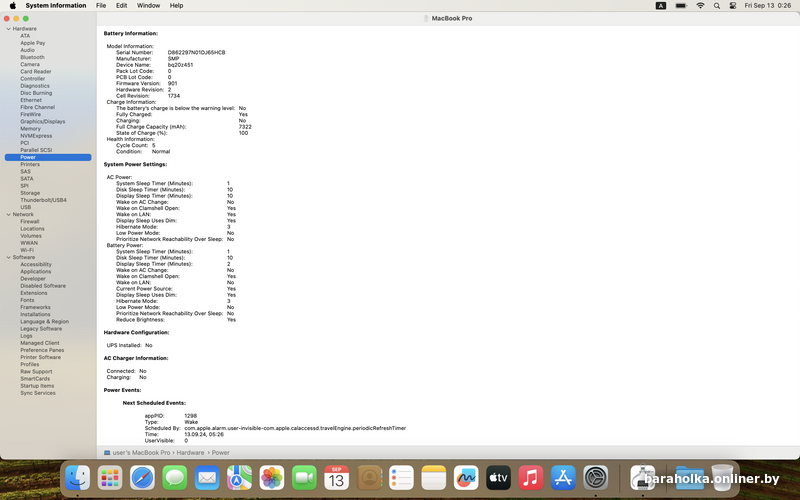Select Camera in the sidebar
The width and height of the screenshot is (800, 500).
click(30, 65)
